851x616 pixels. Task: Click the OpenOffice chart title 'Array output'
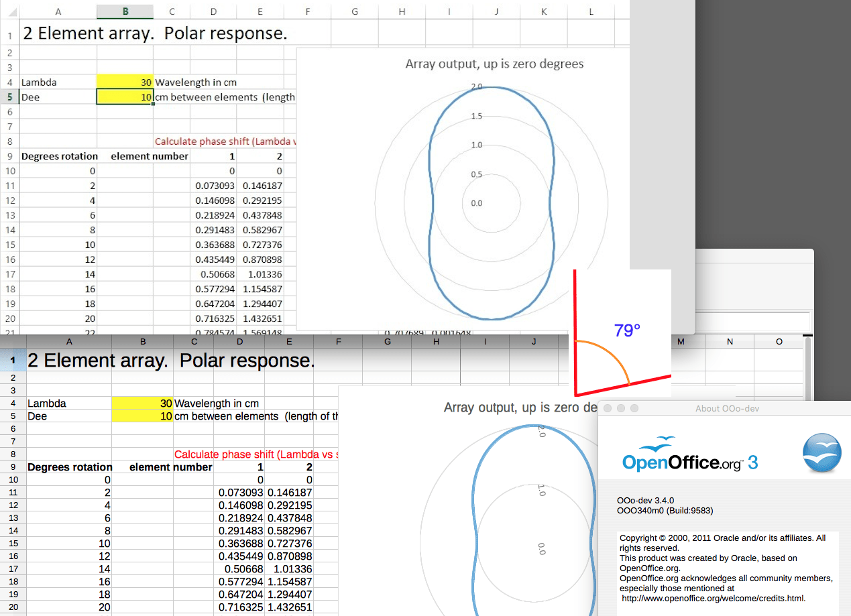pos(520,407)
